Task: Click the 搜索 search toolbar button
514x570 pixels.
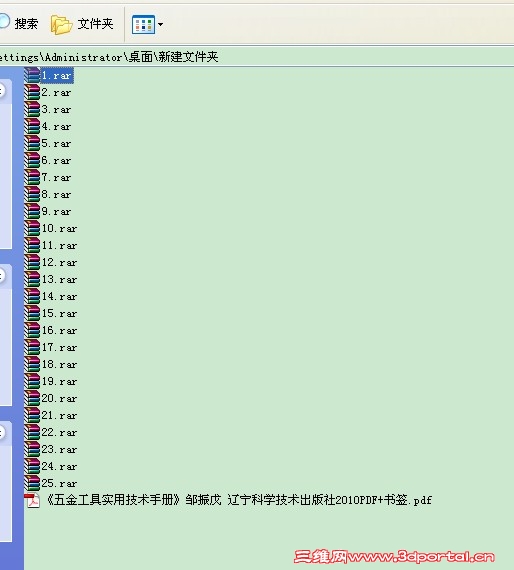Action: click(x=19, y=23)
